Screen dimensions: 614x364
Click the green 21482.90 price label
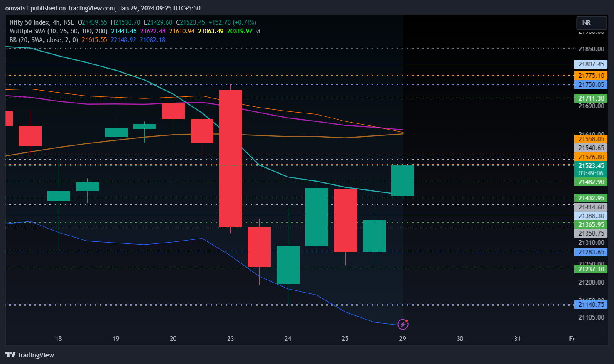[591, 182]
